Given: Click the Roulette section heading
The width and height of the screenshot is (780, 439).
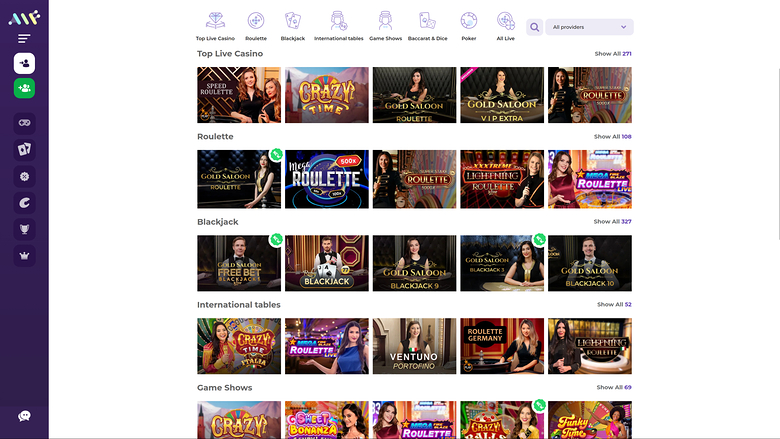Looking at the screenshot, I should pos(215,137).
